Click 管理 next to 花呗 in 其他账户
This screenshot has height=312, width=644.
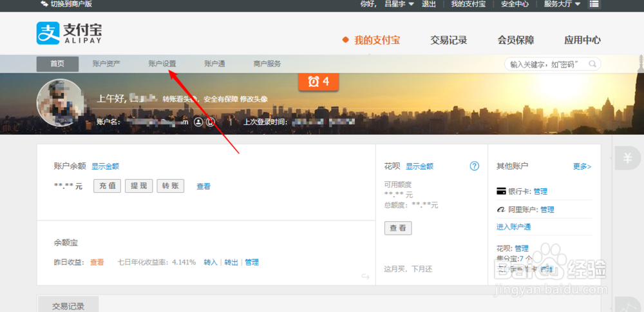[522, 248]
